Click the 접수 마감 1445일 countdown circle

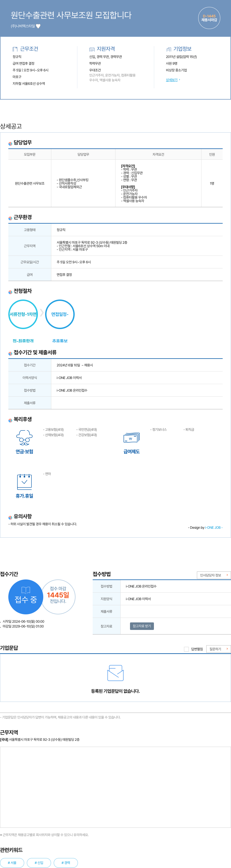point(58,597)
